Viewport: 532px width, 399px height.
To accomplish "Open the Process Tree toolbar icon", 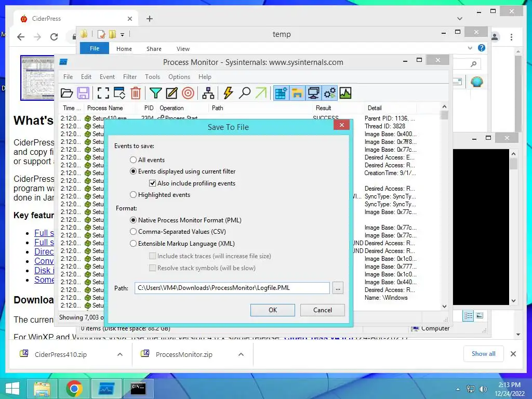I will point(208,93).
